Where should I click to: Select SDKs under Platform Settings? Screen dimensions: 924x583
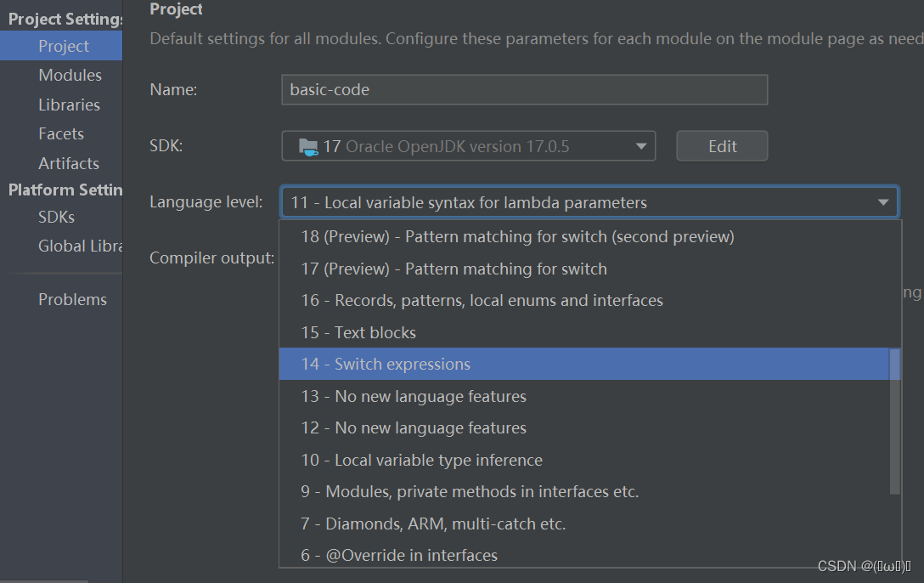56,217
